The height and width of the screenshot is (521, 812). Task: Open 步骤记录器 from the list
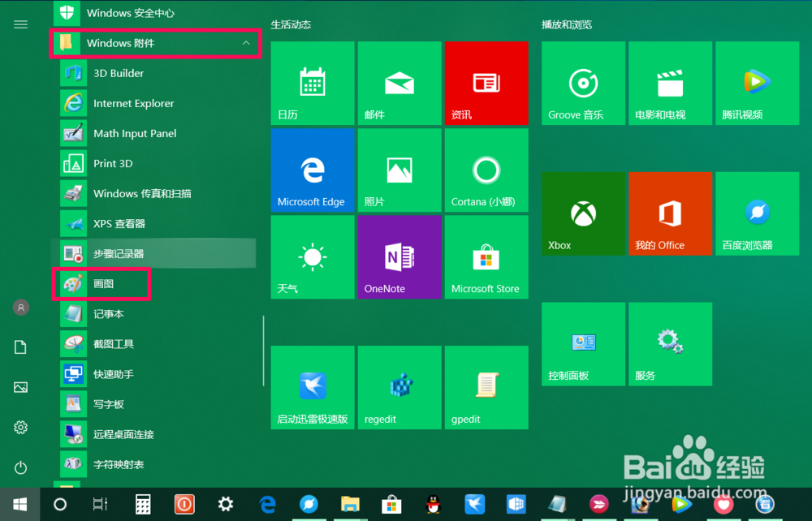click(155, 253)
